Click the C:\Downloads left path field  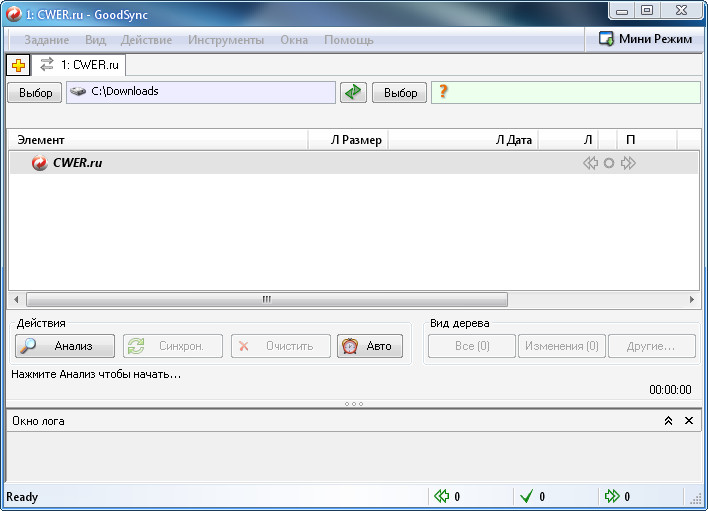click(x=200, y=92)
